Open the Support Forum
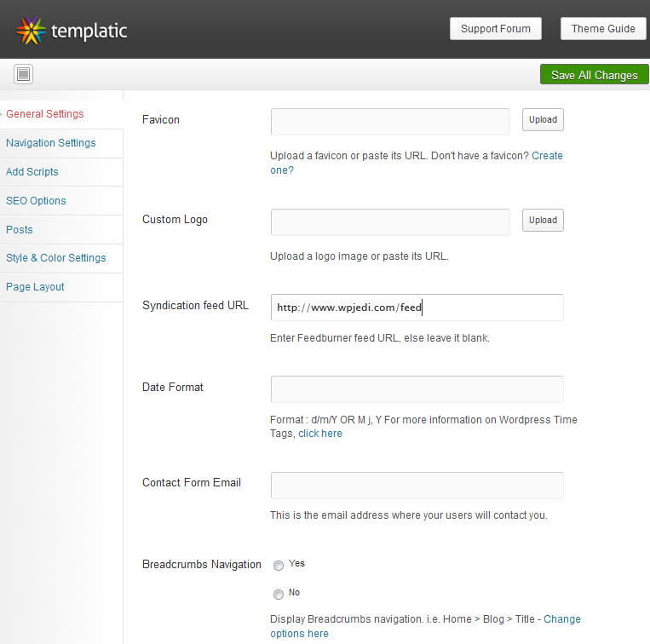 [x=495, y=29]
